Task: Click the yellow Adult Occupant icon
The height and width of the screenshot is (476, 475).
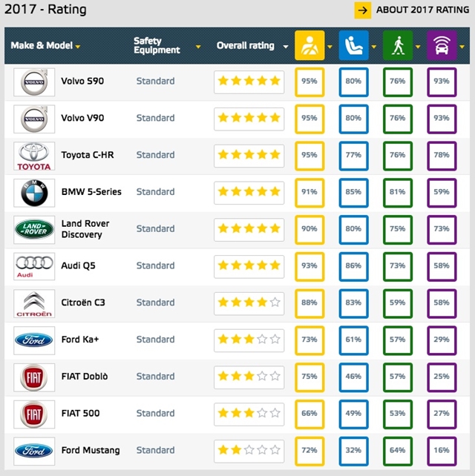Action: point(309,45)
